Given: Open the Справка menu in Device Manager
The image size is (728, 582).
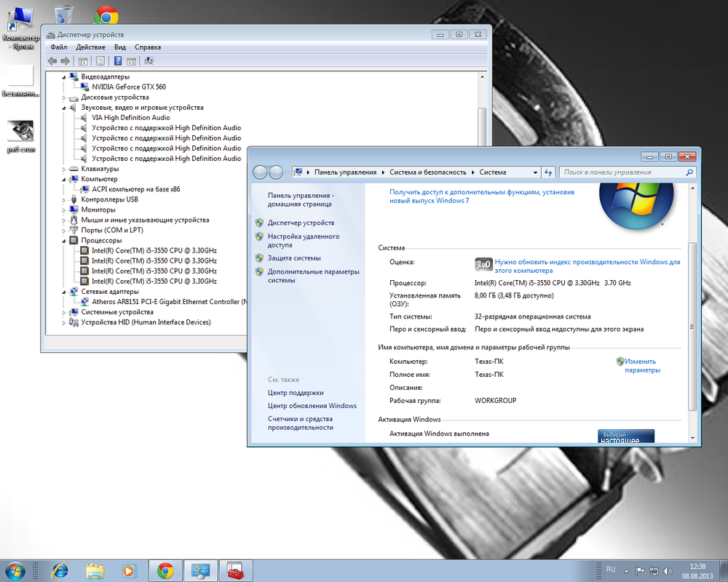Looking at the screenshot, I should (x=148, y=47).
